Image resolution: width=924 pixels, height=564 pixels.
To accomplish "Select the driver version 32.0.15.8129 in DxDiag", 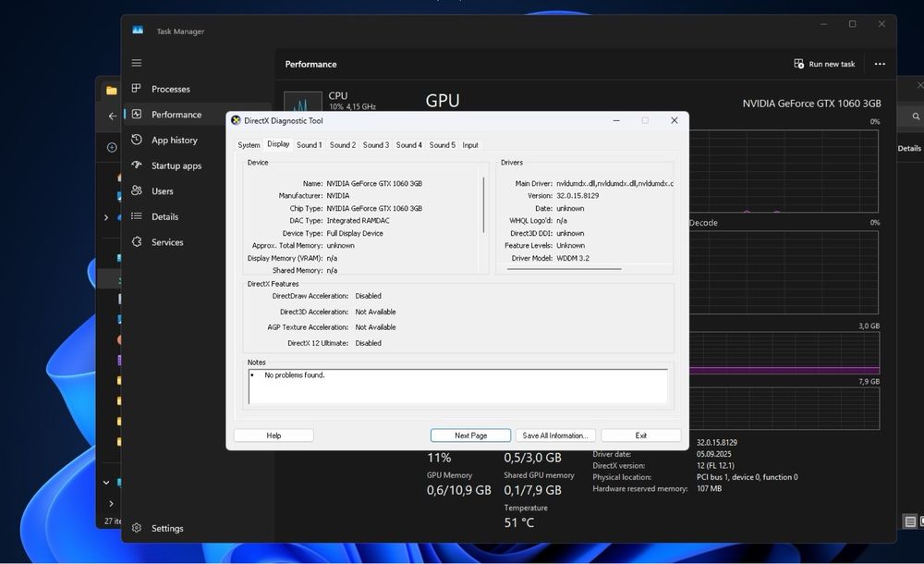I will [577, 196].
